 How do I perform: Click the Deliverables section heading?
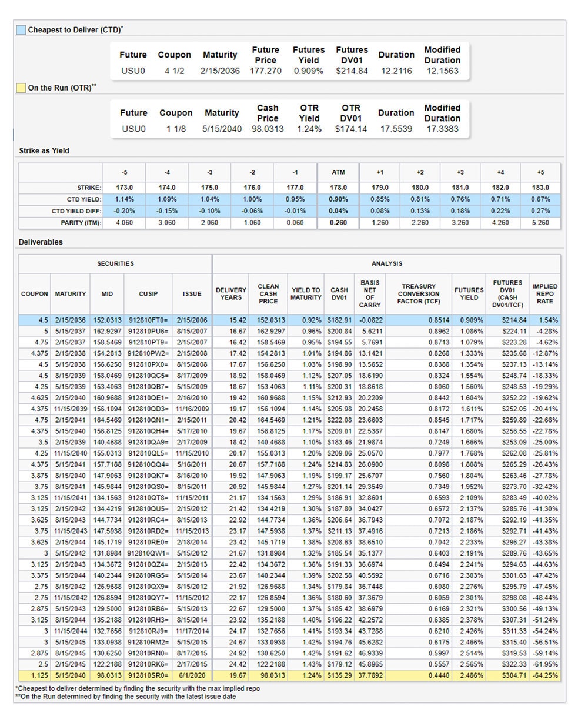[x=41, y=242]
